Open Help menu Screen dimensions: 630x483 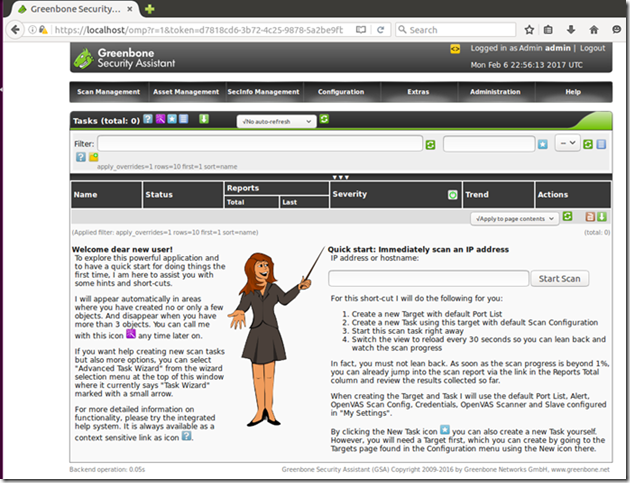[x=573, y=92]
